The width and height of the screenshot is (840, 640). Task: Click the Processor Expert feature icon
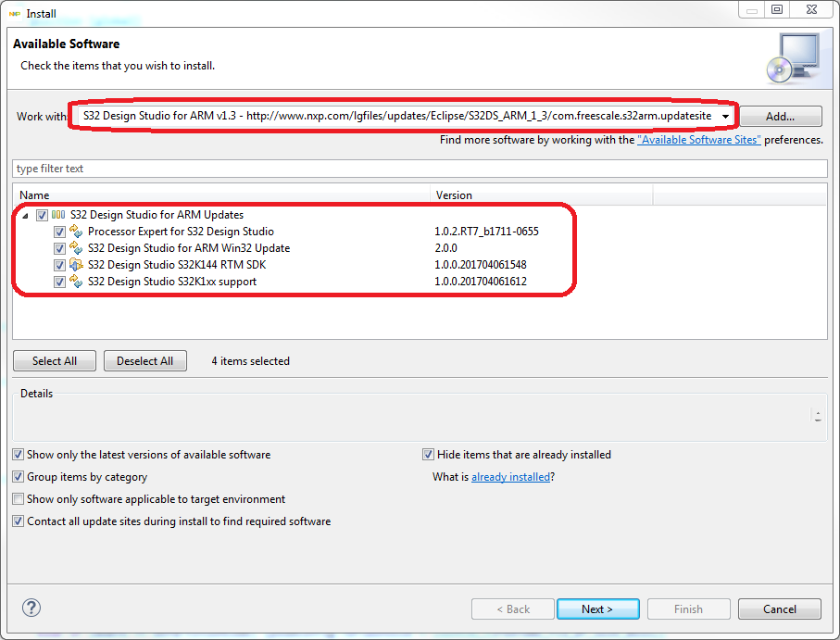pyautogui.click(x=76, y=232)
